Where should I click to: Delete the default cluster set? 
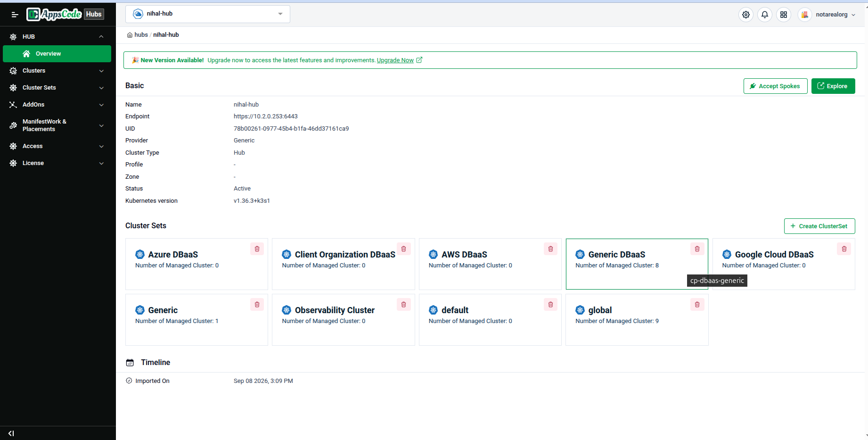(x=550, y=305)
